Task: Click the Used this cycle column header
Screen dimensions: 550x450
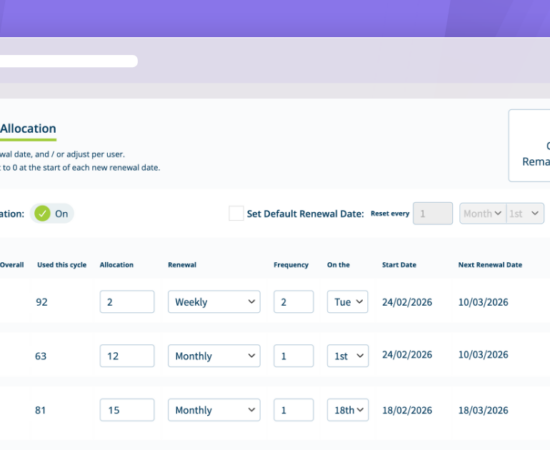Action: click(x=62, y=265)
